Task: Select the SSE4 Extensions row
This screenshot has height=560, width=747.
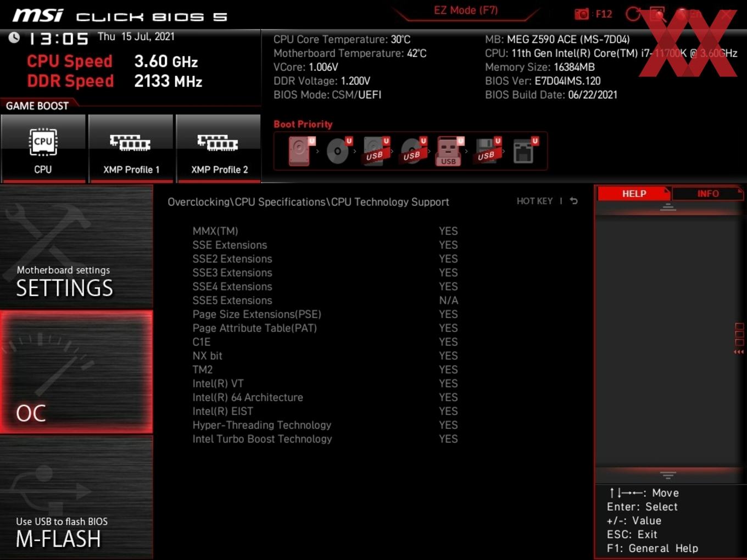Action: pos(325,287)
